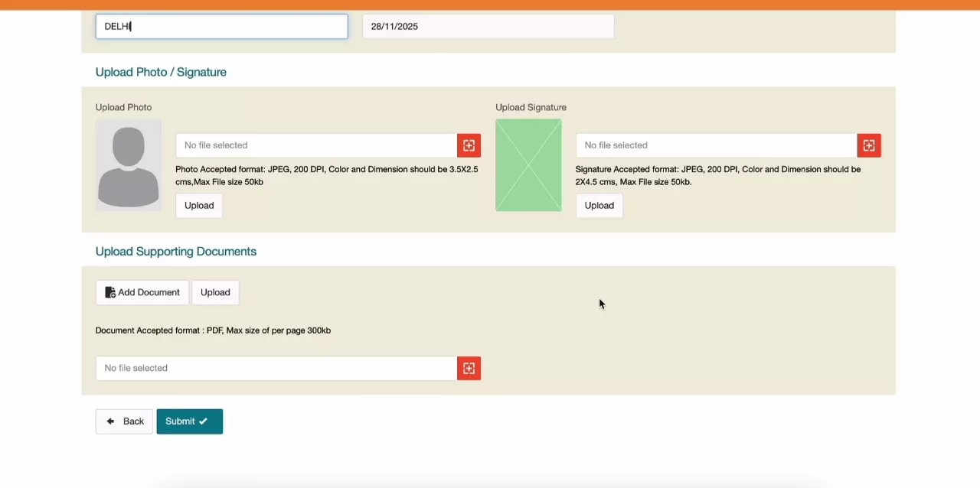
Task: Go back using the Back button
Action: point(124,421)
